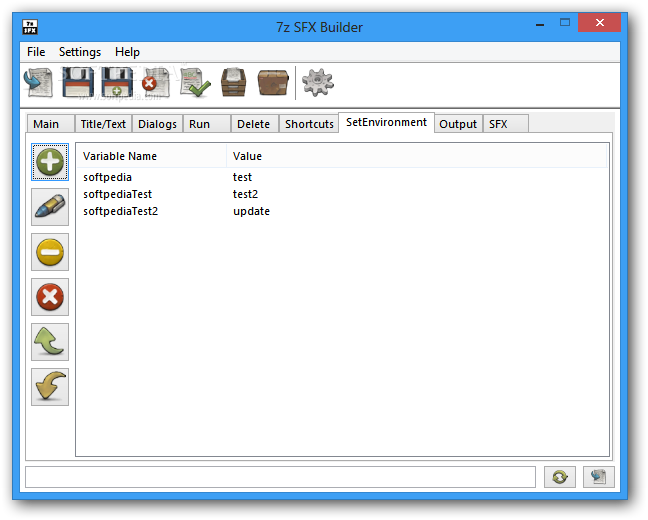The height and width of the screenshot is (520, 648).
Task: Open the File menu
Action: click(36, 52)
